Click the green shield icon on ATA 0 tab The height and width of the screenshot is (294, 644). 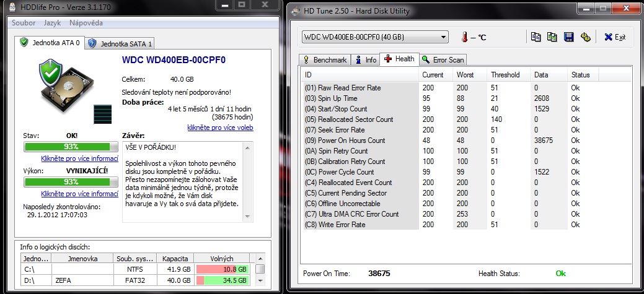click(x=24, y=42)
